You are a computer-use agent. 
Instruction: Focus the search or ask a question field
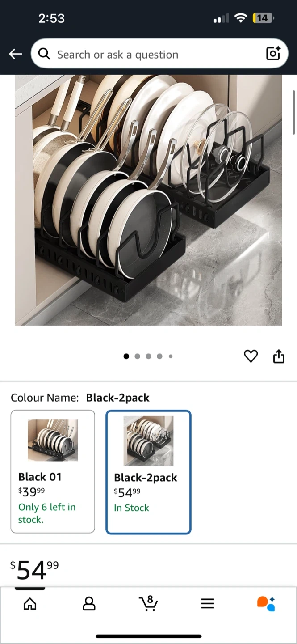pyautogui.click(x=159, y=54)
